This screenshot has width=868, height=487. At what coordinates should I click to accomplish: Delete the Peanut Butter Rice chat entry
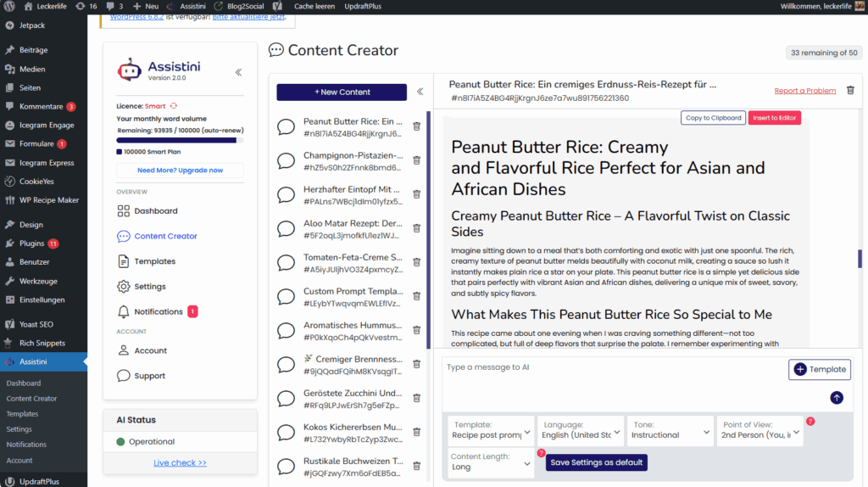[x=417, y=126]
